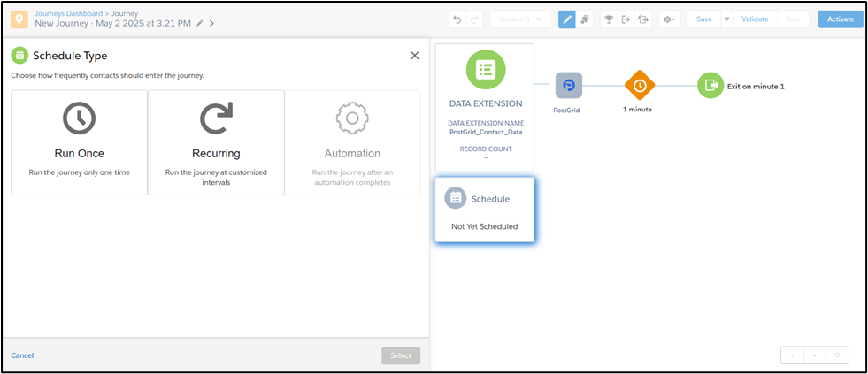Click the Journeys Dashboard breadcrumb link
The height and width of the screenshot is (374, 868).
tap(69, 13)
